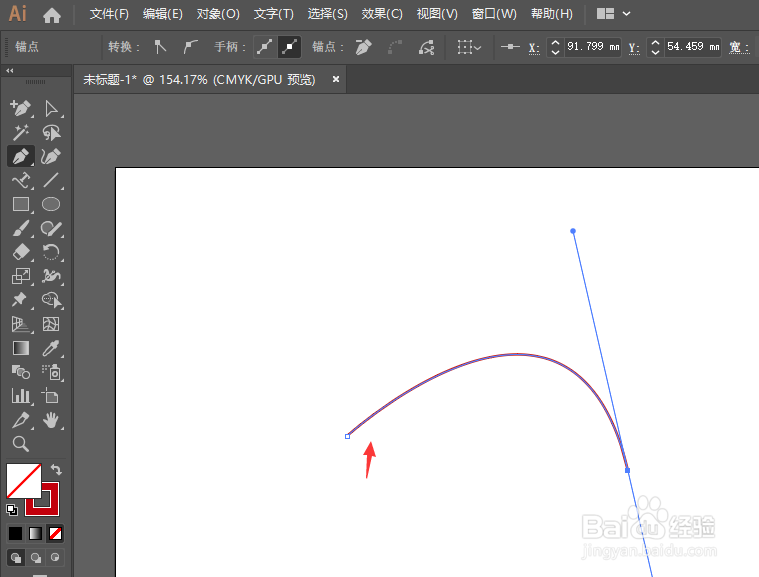Select the Artboard tool
Screen dimensions: 759x577
coord(51,396)
